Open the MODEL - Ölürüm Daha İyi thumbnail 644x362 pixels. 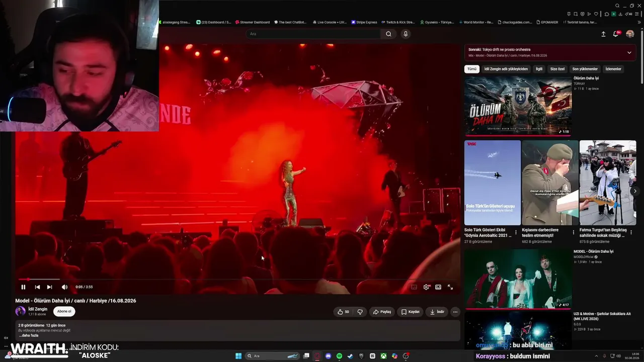coord(518,279)
